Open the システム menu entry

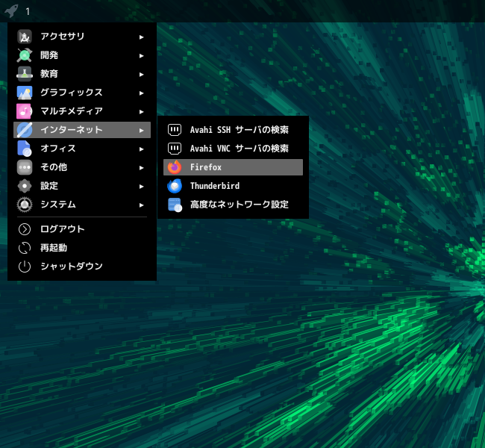(82, 205)
